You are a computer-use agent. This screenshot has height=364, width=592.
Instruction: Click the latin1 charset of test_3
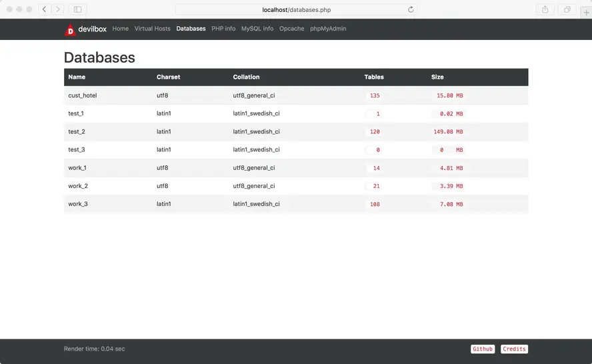[x=164, y=149]
